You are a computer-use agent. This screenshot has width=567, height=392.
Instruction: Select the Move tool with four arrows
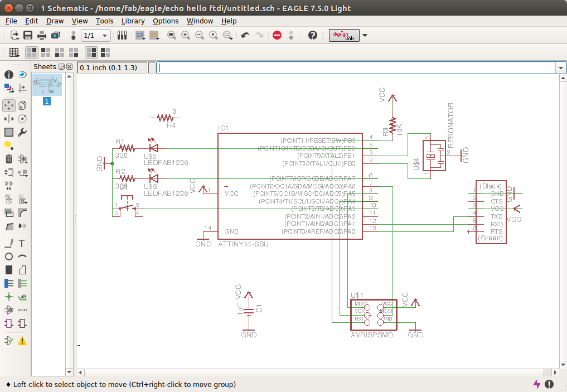(9, 105)
